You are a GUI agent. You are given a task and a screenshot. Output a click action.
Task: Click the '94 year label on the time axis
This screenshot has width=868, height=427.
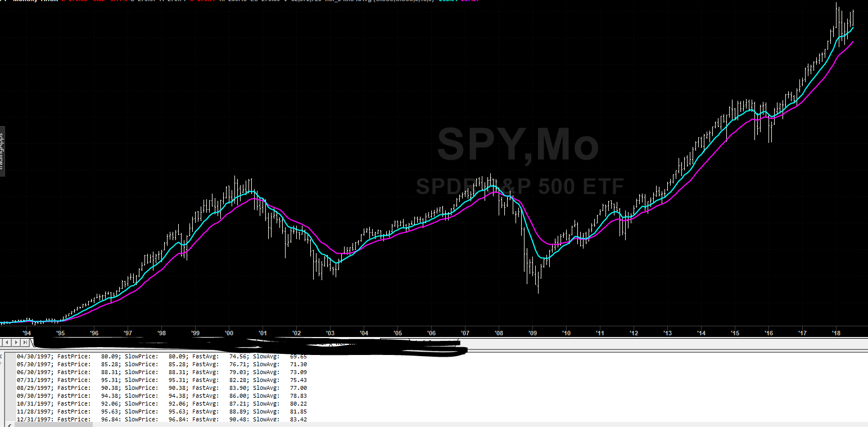coord(26,332)
